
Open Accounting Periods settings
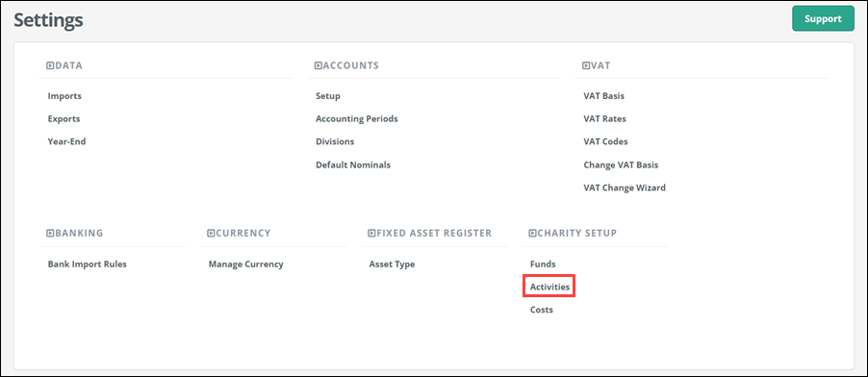click(x=356, y=118)
